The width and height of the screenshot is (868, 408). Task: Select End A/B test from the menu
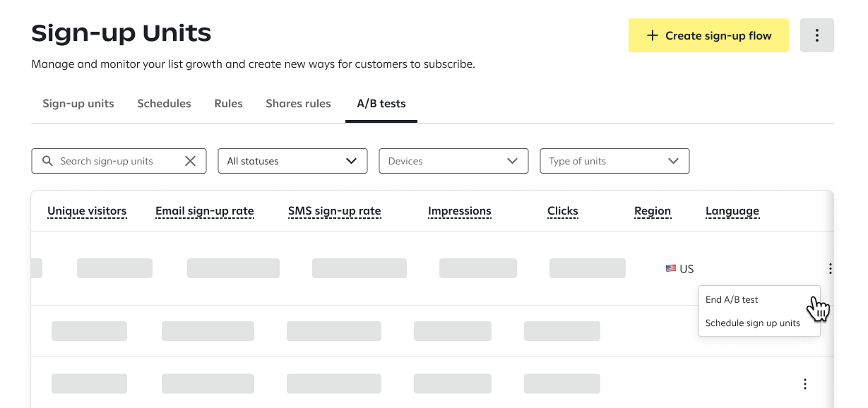point(732,299)
